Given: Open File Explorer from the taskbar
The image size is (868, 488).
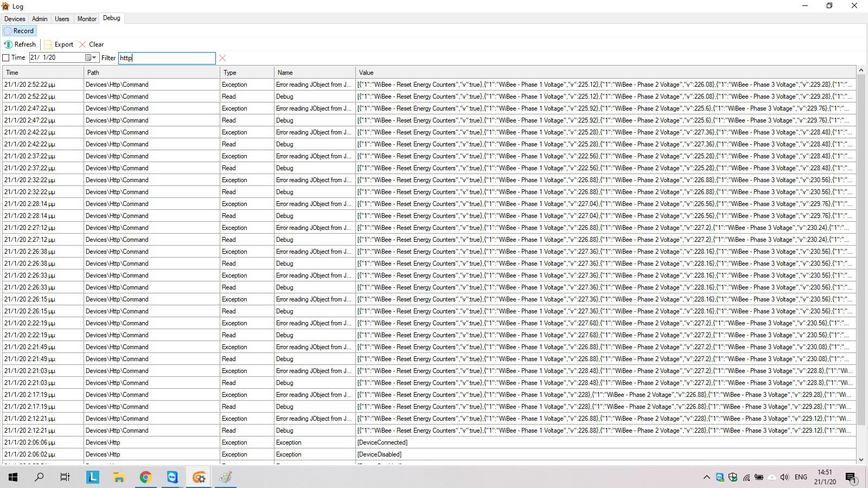Looking at the screenshot, I should point(119,477).
